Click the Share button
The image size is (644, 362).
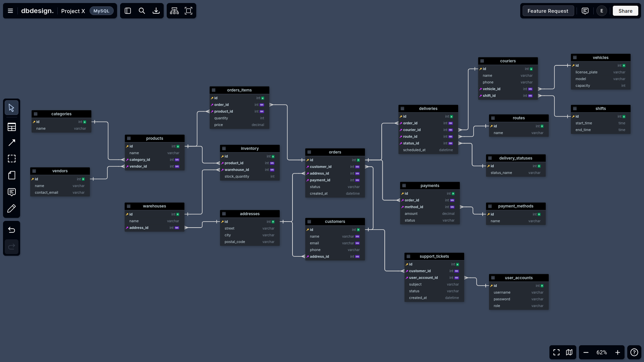tap(625, 11)
